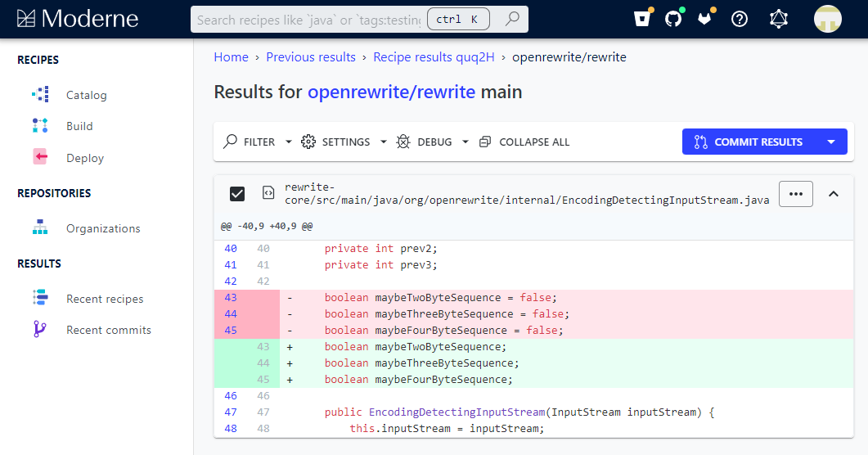The height and width of the screenshot is (455, 868).
Task: Open the file three-dots menu
Action: click(796, 194)
